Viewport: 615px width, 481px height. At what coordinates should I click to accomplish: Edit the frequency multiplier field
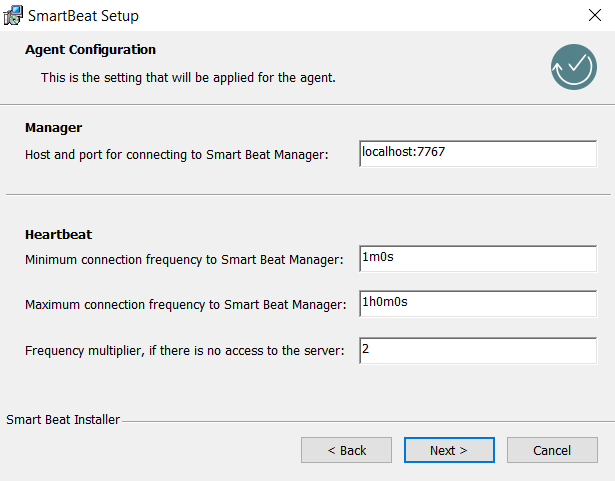tap(478, 350)
